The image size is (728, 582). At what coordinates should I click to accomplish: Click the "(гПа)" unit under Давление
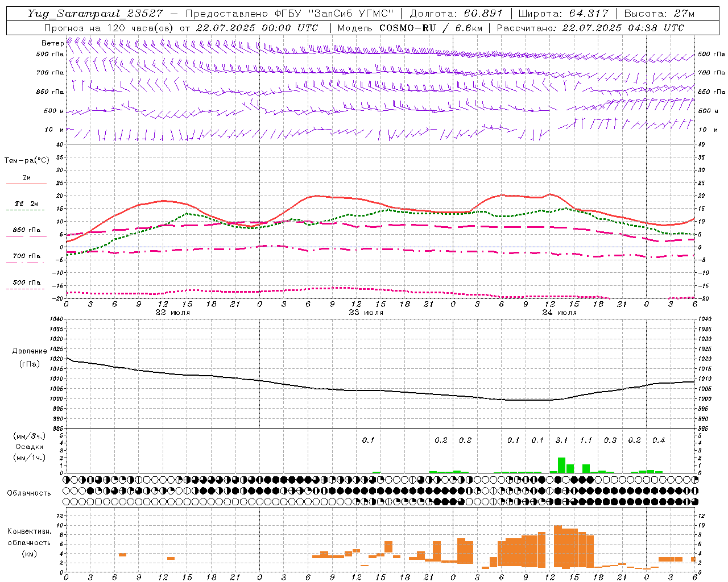(30, 364)
